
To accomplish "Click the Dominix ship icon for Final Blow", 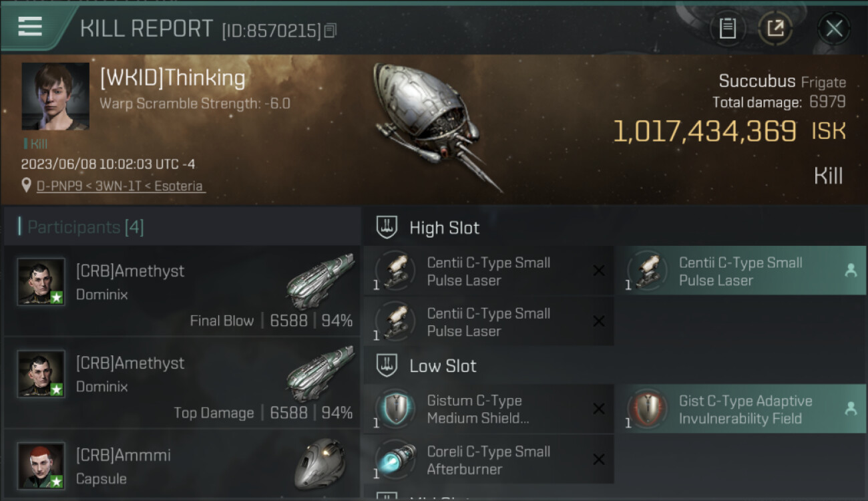I will 320,281.
